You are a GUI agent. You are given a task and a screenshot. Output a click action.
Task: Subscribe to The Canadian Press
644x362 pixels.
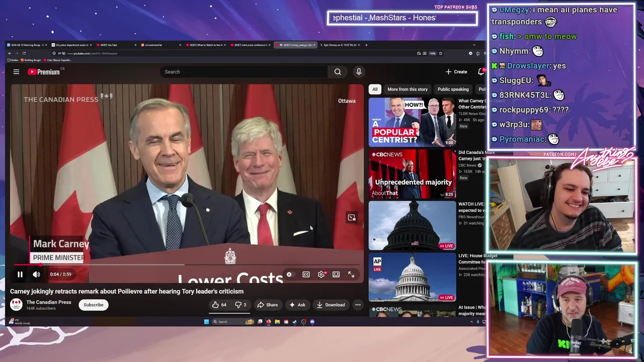[x=93, y=305]
